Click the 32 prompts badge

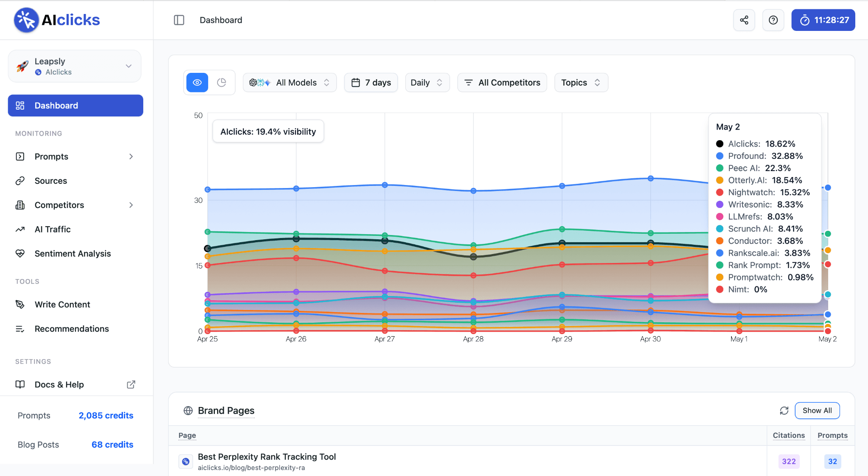[832, 461]
